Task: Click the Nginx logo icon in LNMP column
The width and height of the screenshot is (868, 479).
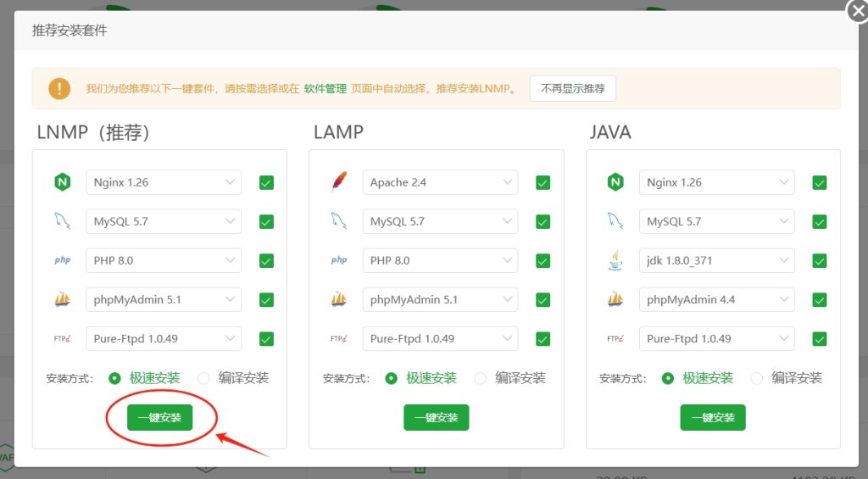Action: click(63, 182)
